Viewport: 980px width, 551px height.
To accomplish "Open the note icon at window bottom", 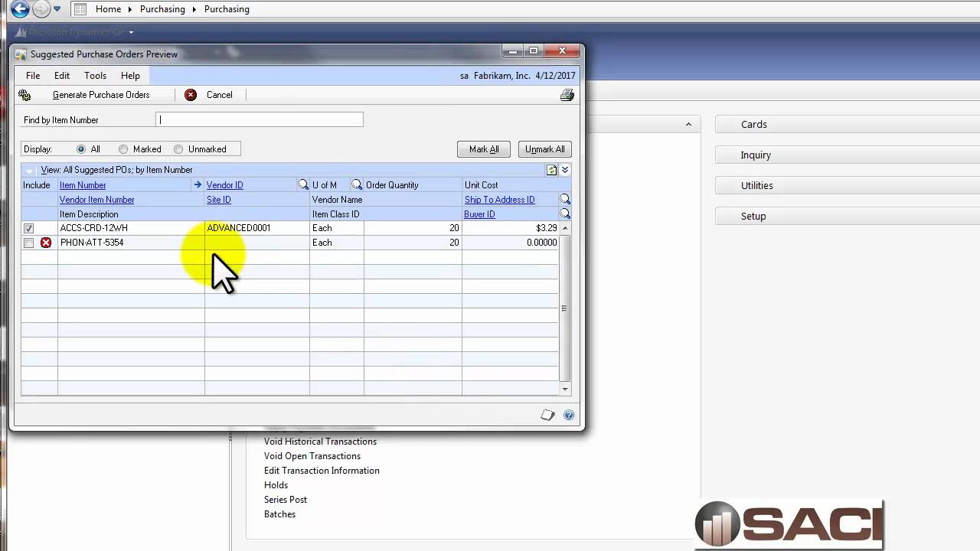I will click(547, 415).
